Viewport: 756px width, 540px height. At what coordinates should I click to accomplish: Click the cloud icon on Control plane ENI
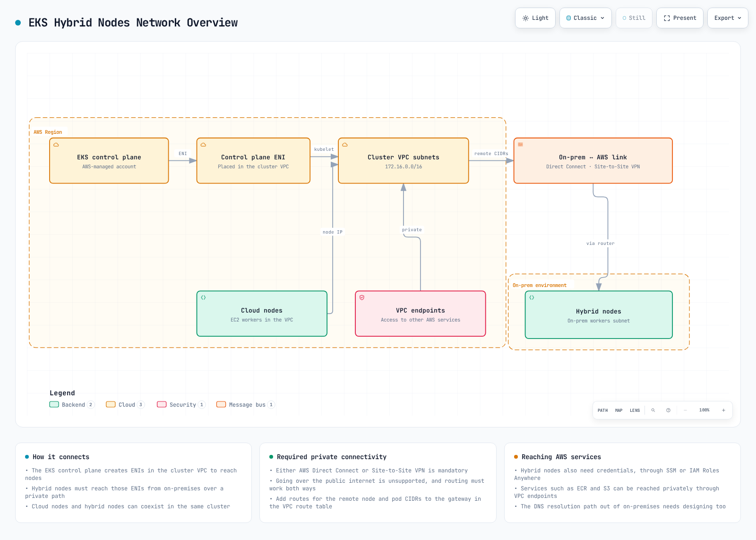coord(204,145)
